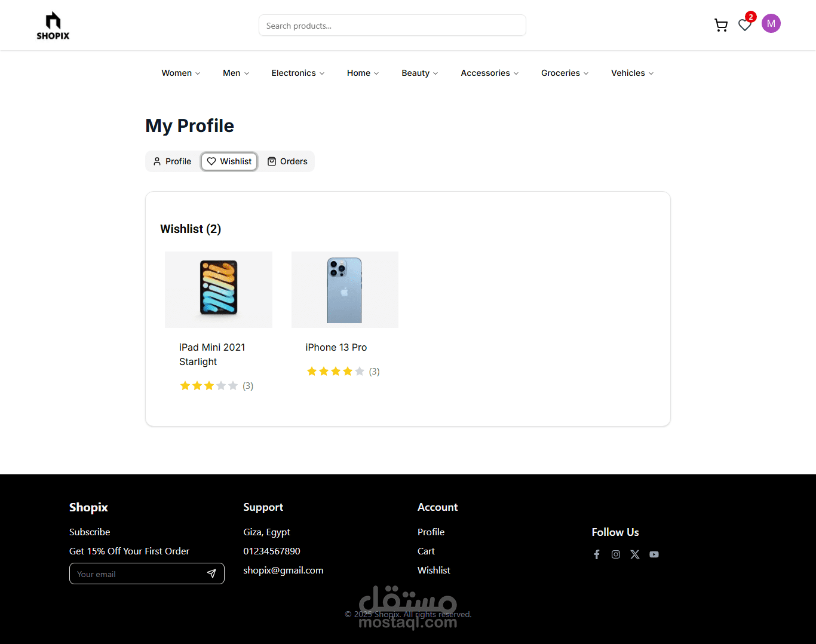The image size is (816, 644).
Task: Open iPhone 13 Pro product image
Action: point(345,289)
